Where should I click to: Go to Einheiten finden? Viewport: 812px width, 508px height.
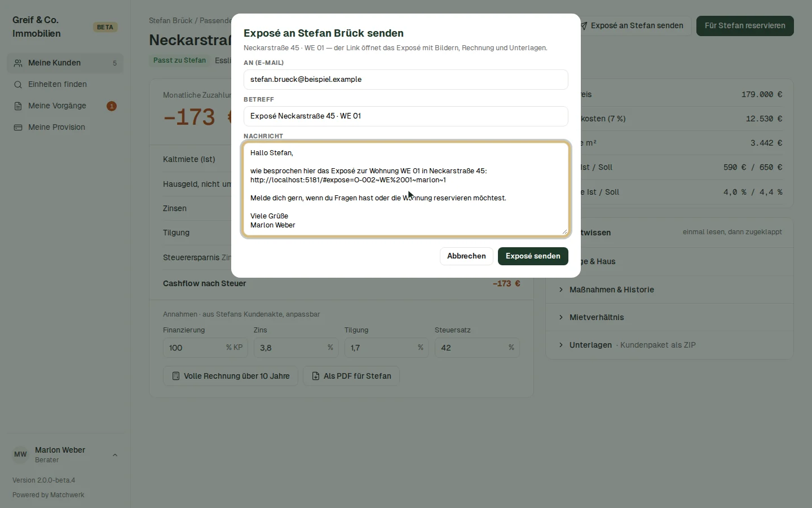[65, 85]
